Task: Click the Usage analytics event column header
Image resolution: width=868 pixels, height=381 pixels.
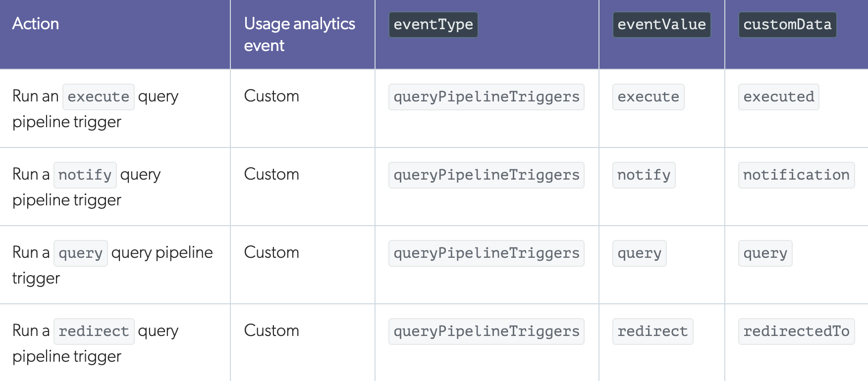Action: (x=299, y=34)
